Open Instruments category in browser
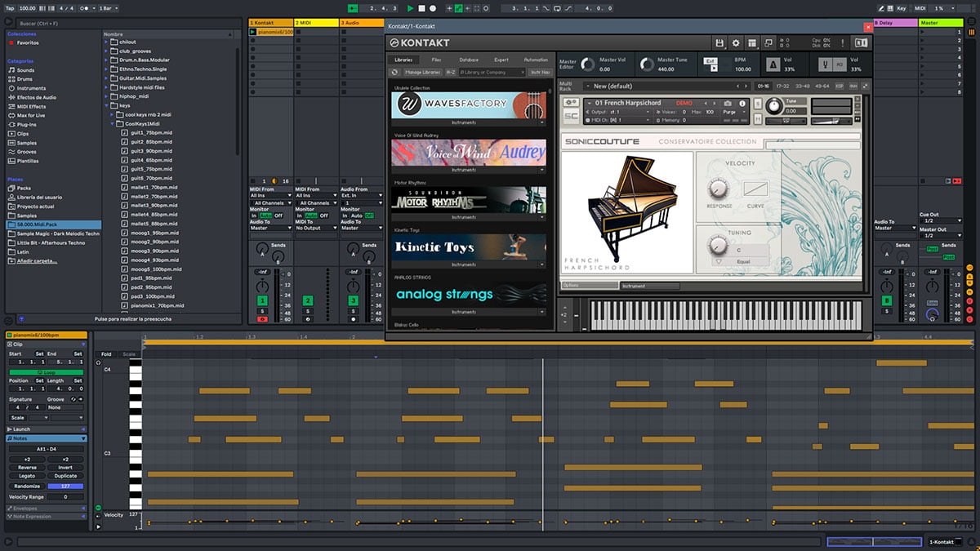The height and width of the screenshot is (551, 980). 31,88
